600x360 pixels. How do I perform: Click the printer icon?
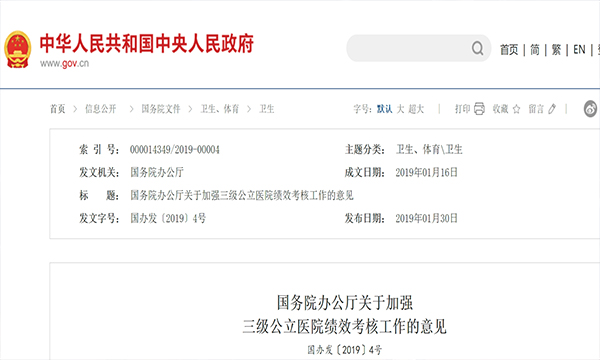(479, 109)
